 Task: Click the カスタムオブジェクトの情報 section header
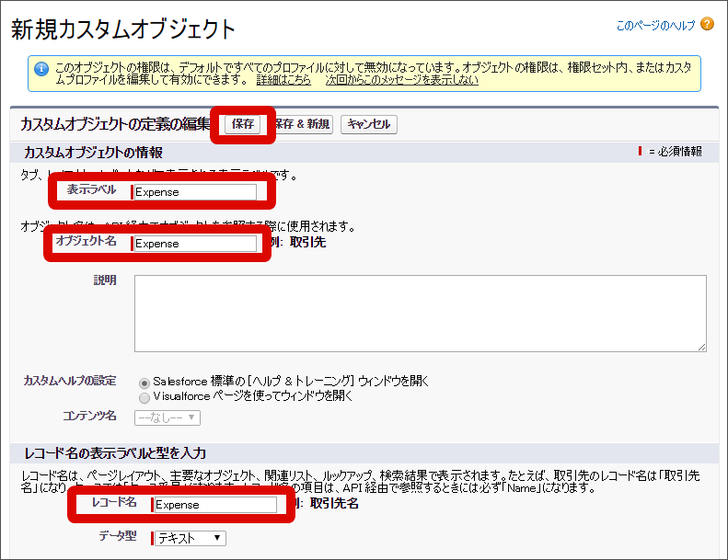coord(93,153)
